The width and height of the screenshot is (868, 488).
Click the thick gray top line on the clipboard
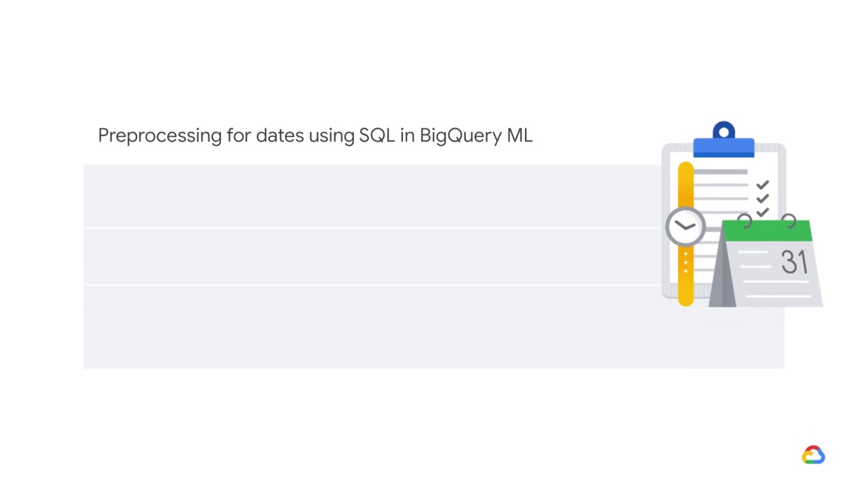tap(720, 172)
